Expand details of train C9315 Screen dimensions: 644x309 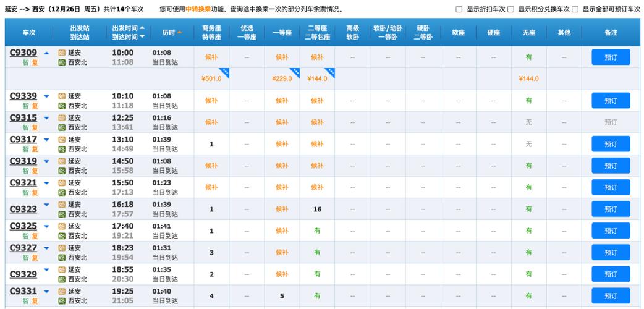pyautogui.click(x=46, y=118)
